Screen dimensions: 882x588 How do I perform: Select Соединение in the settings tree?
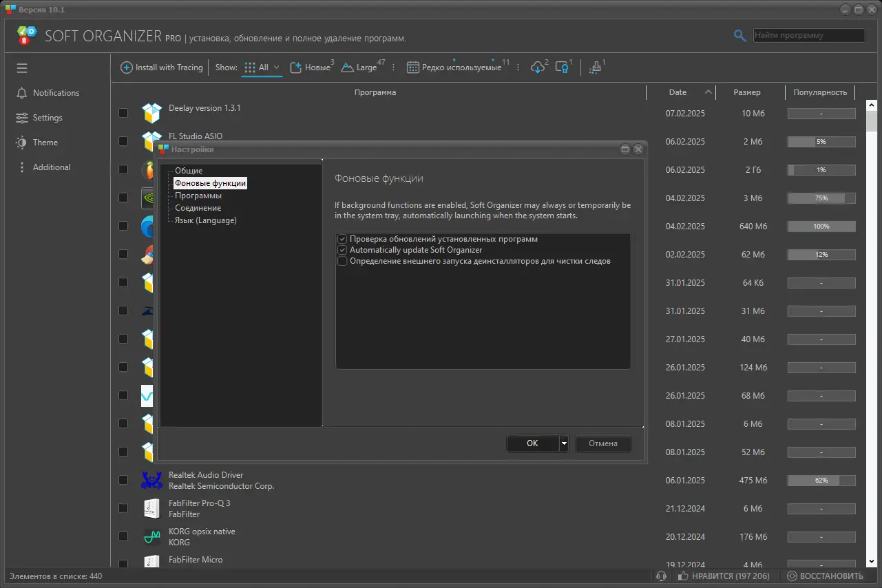point(198,208)
